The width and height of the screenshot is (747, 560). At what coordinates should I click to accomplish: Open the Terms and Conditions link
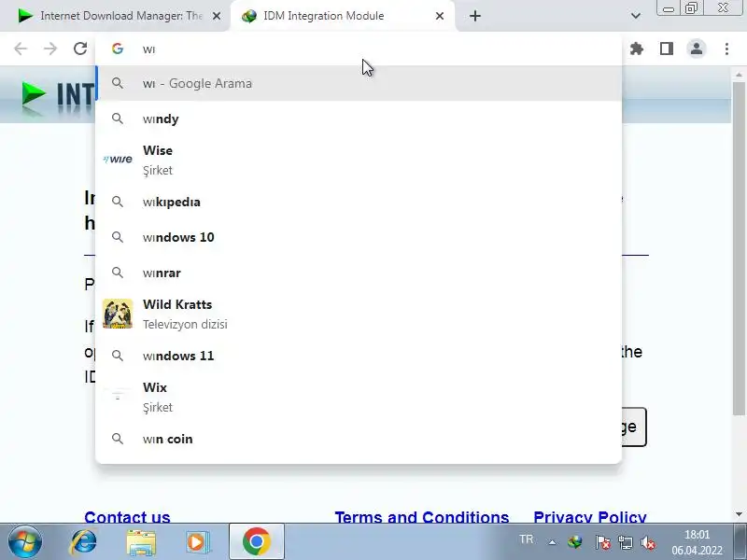(422, 517)
